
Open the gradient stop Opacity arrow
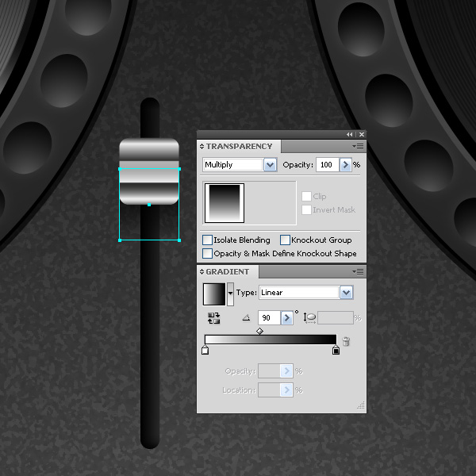pyautogui.click(x=286, y=371)
